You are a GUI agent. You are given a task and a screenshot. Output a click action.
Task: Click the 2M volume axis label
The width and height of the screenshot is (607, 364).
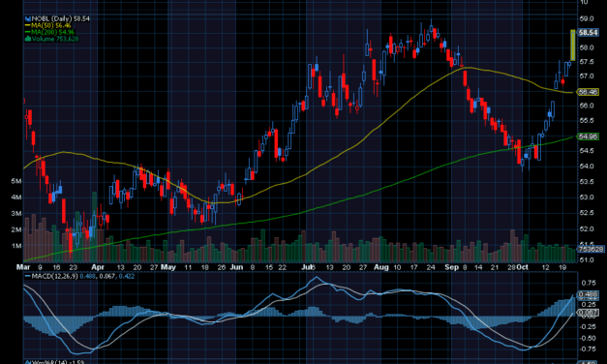click(16, 229)
